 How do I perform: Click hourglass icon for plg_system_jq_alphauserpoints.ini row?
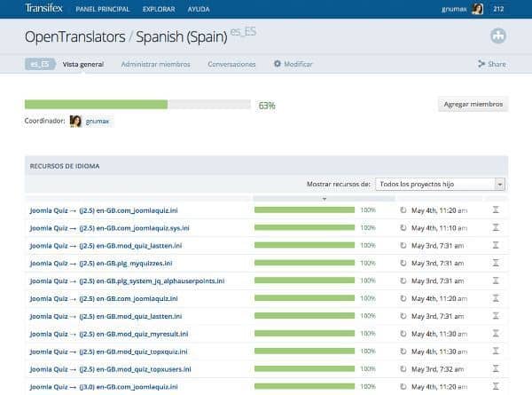496,280
